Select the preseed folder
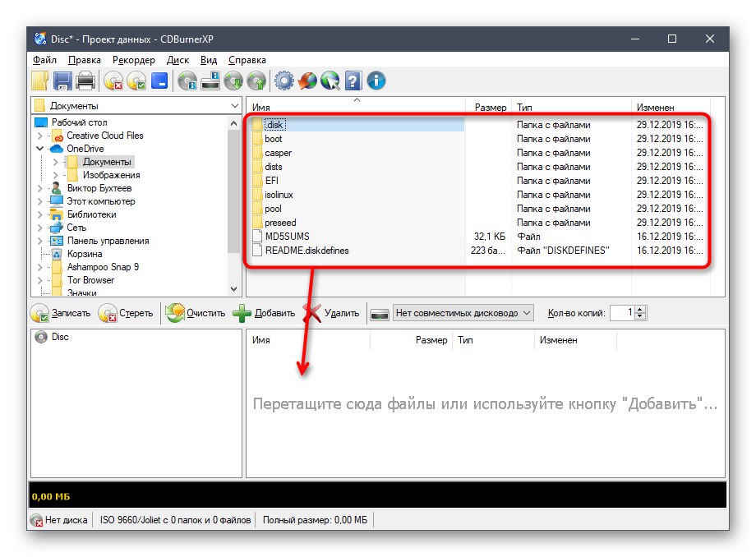The image size is (756, 557). (280, 223)
